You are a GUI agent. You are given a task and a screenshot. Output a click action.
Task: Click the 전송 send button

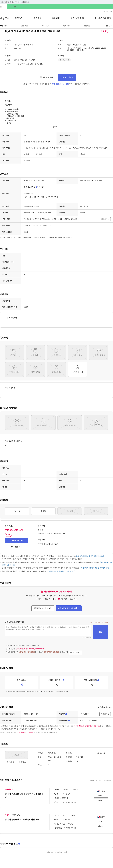pos(101,632)
